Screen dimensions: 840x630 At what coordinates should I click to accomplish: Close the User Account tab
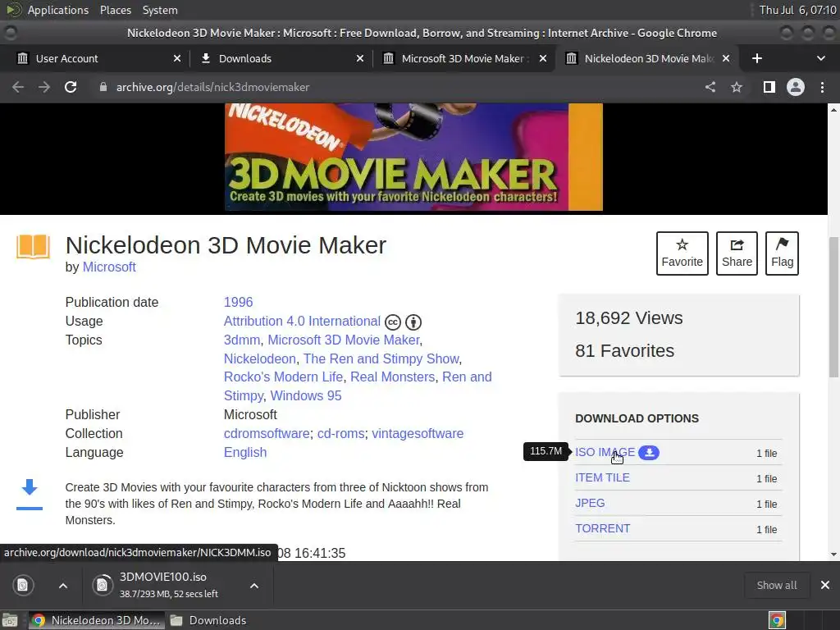pos(177,58)
